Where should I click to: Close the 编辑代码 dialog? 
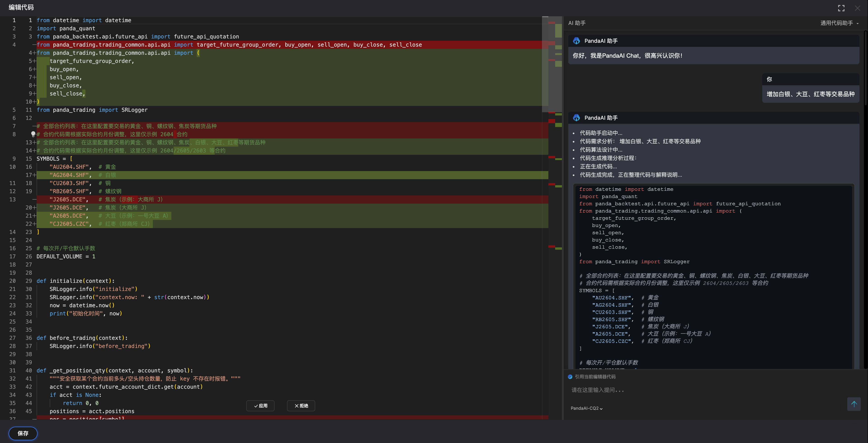point(857,8)
